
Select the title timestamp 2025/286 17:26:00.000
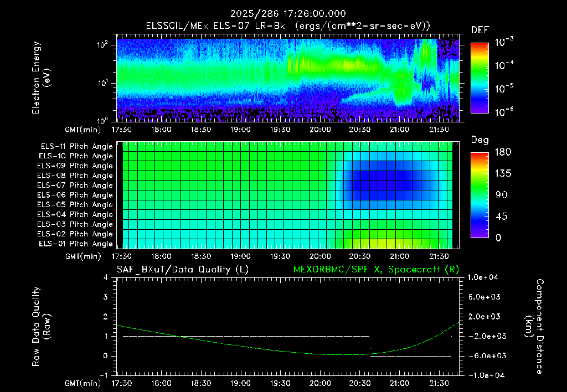(288, 14)
